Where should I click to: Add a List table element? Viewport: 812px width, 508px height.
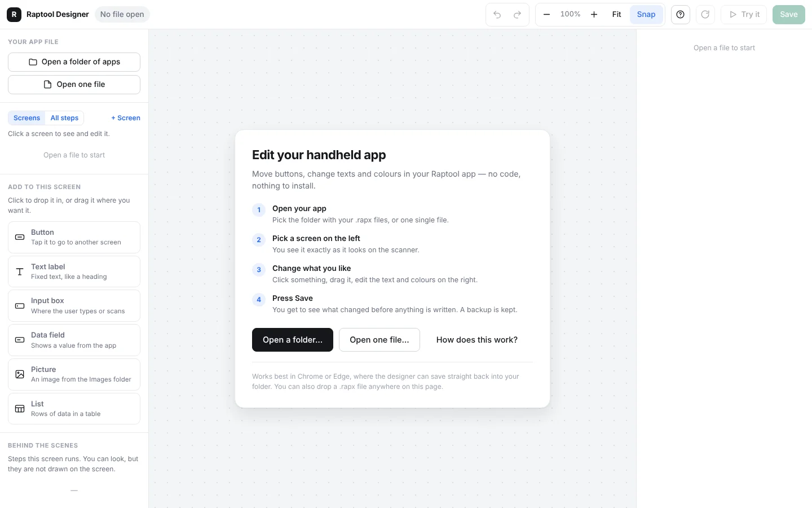point(74,409)
